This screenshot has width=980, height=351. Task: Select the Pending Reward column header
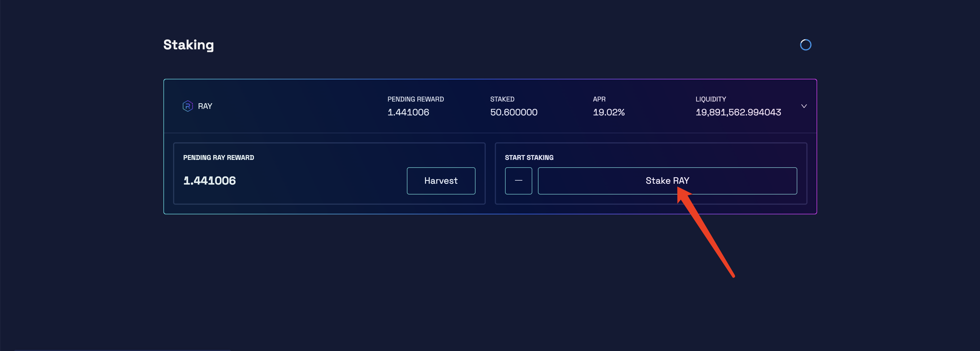point(415,99)
